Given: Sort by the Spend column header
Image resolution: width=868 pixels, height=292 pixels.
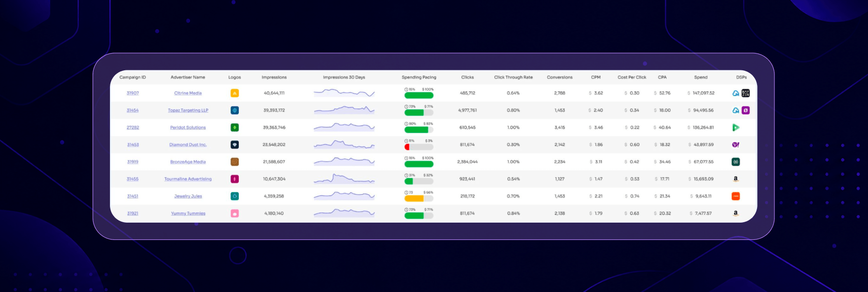Looking at the screenshot, I should [x=701, y=77].
